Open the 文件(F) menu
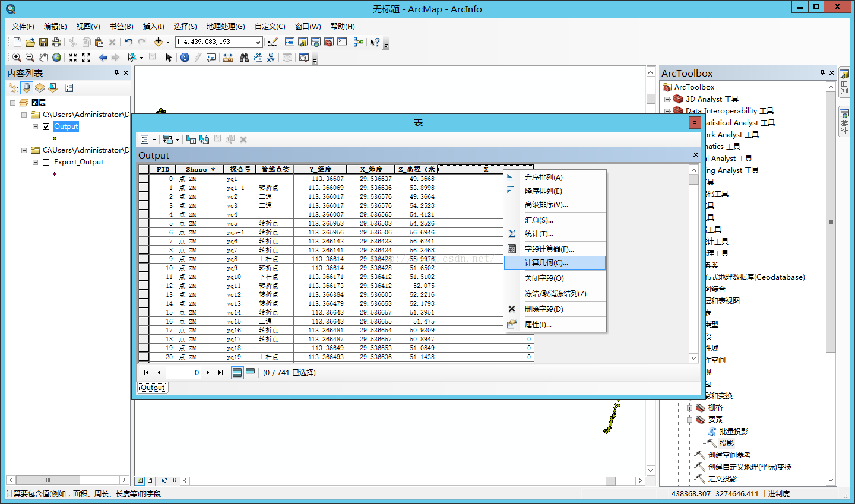The image size is (855, 504). [x=23, y=27]
